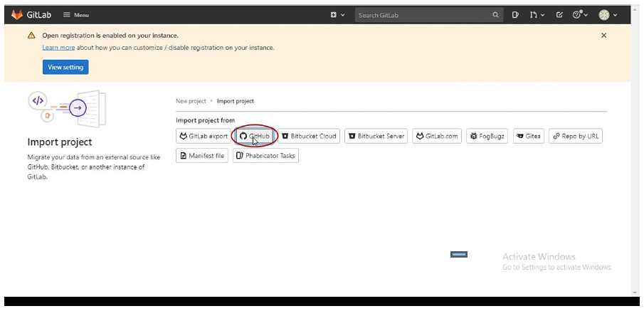Click the search magnifier icon

pos(495,15)
